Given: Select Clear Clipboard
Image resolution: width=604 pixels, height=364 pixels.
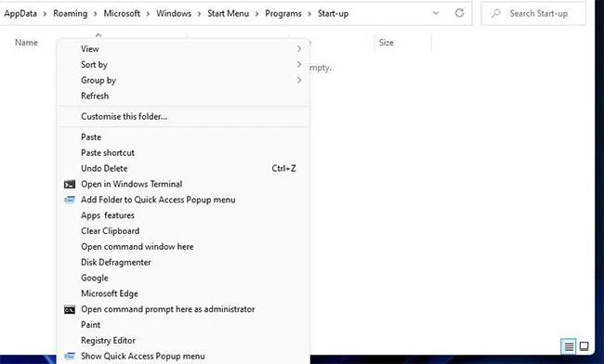Looking at the screenshot, I should pos(183,231).
